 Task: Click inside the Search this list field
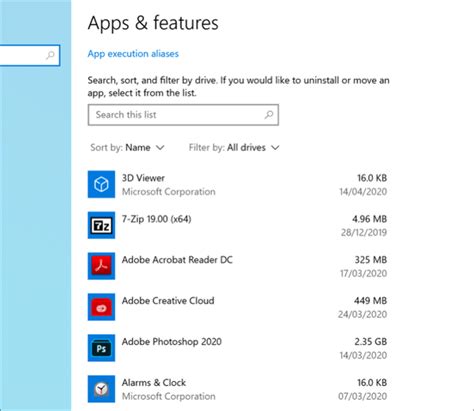[x=183, y=115]
